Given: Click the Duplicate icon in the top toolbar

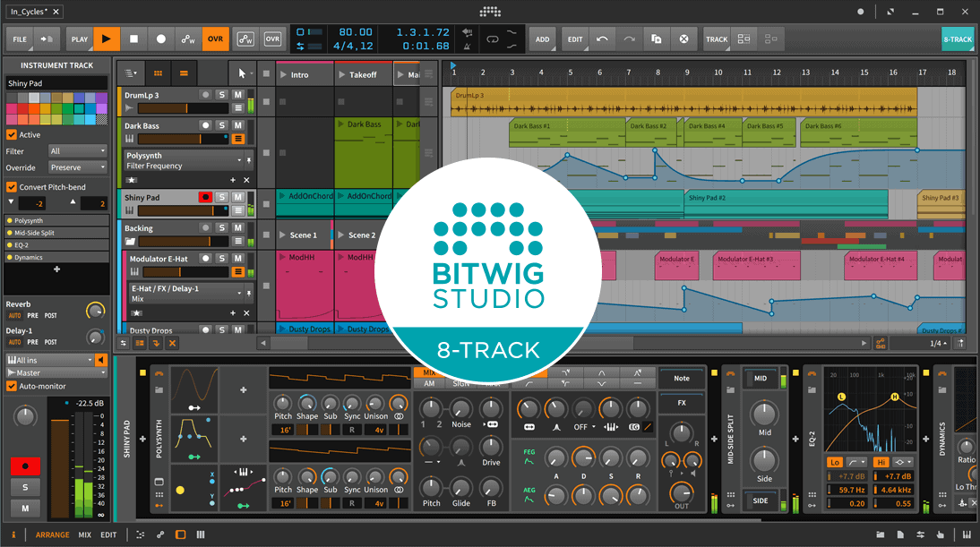Looking at the screenshot, I should coord(657,38).
